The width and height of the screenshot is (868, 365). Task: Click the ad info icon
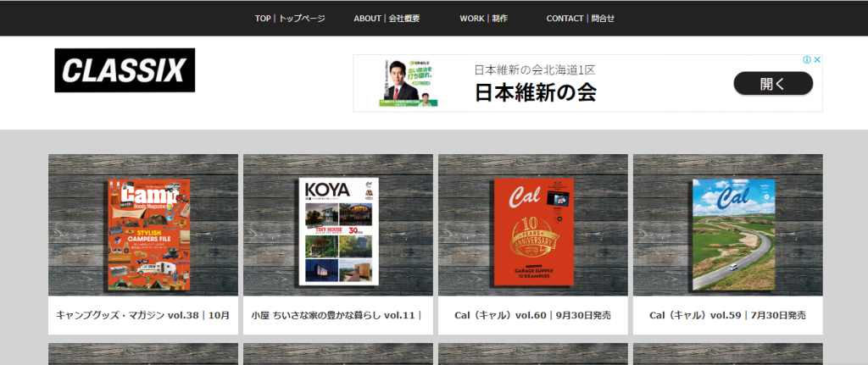pos(807,60)
